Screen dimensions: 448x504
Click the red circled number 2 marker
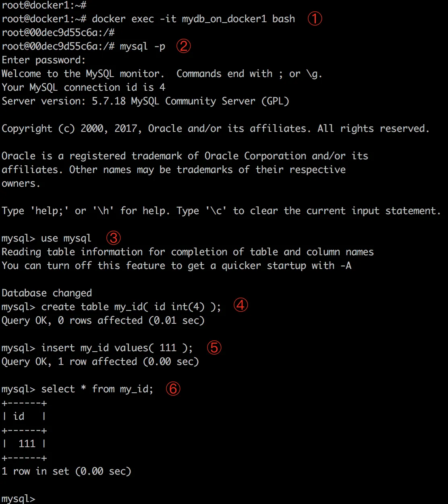point(183,46)
